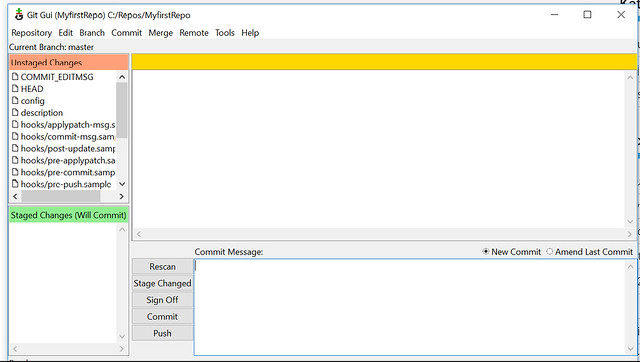Click commit message scroll down arrow
The image size is (640, 362).
tap(630, 349)
